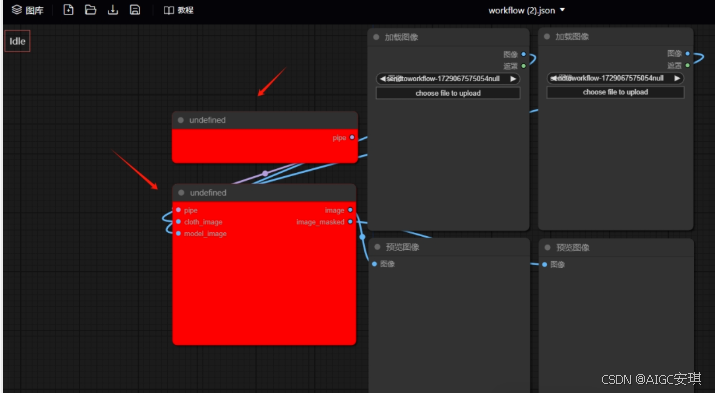Click image_masked output port
715x393 pixels.
(350, 222)
